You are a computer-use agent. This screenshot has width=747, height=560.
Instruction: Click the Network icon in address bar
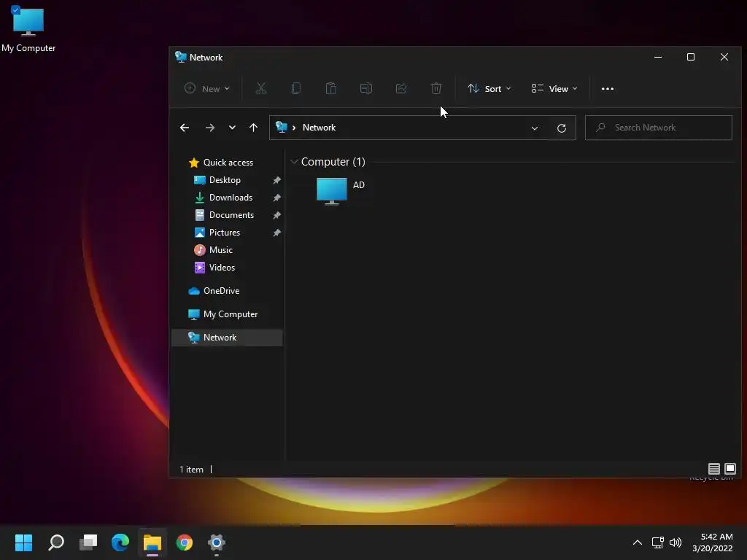coord(282,127)
